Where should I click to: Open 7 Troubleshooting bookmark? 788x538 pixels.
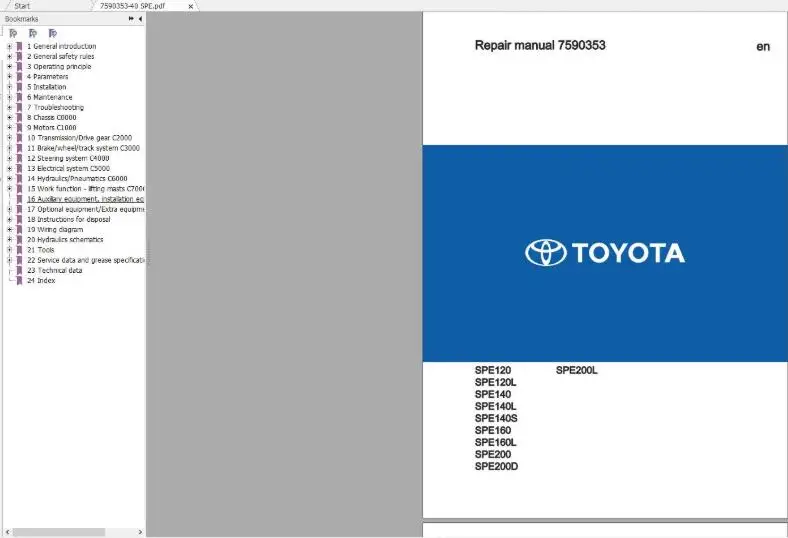pos(55,107)
